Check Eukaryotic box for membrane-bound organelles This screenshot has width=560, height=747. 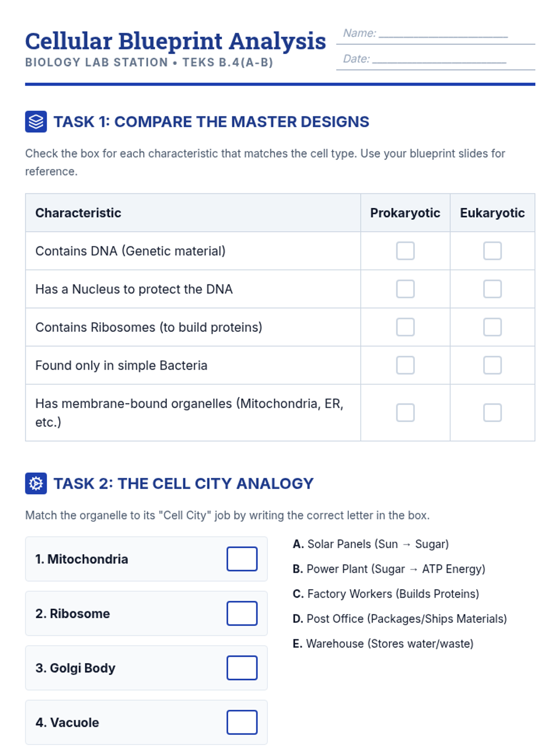492,413
